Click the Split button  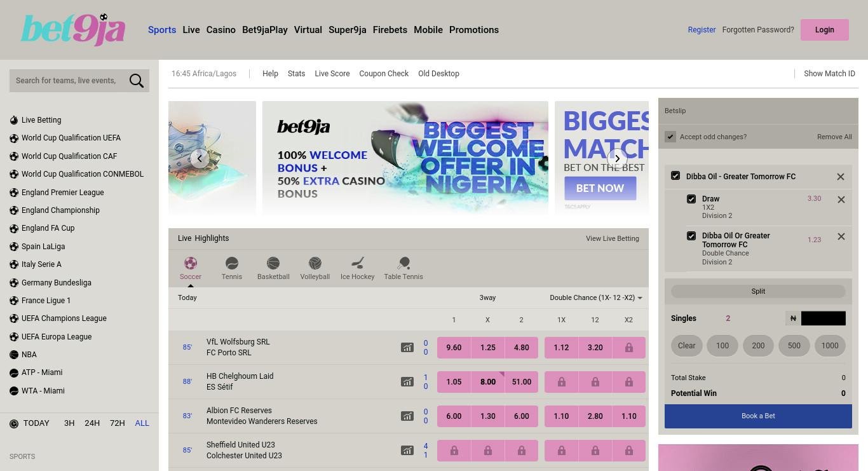pos(758,291)
